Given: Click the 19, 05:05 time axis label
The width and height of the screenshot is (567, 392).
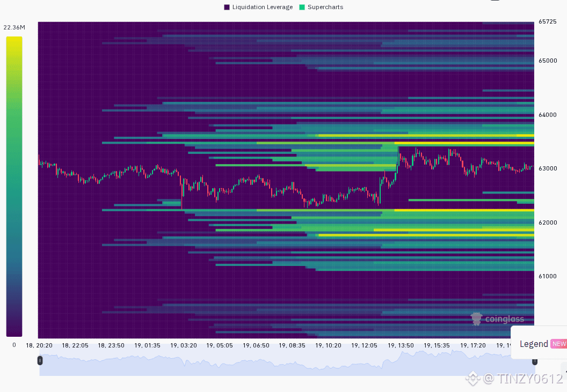Looking at the screenshot, I should (220, 345).
